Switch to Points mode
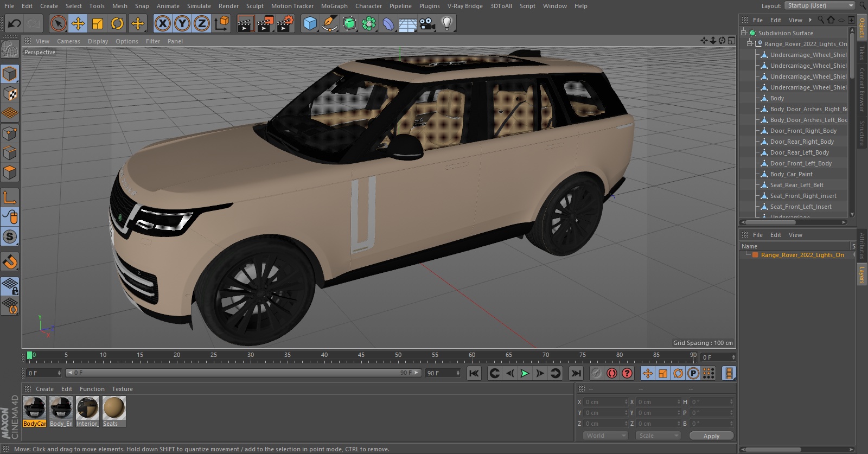868x454 pixels. (10, 133)
